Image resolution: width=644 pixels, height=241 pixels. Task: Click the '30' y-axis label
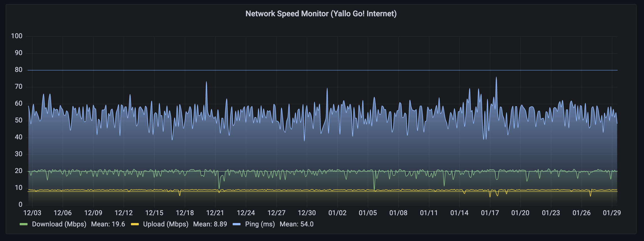click(x=19, y=154)
